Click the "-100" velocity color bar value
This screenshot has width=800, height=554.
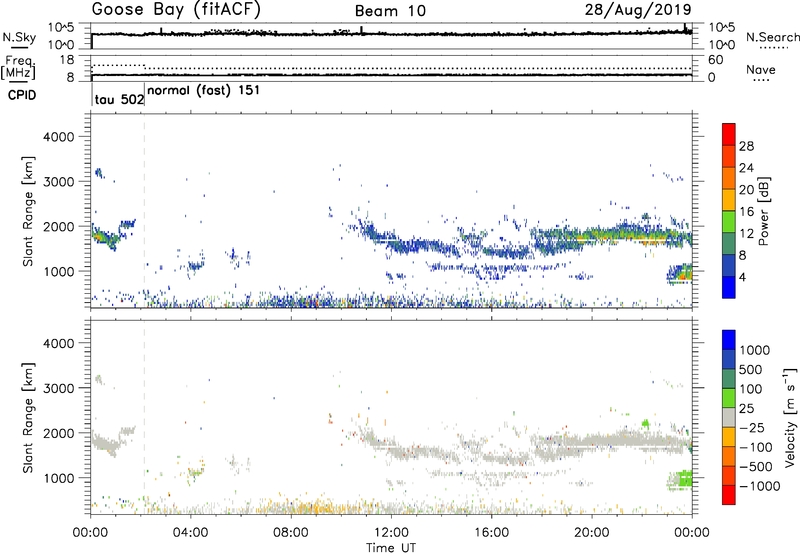(x=756, y=447)
